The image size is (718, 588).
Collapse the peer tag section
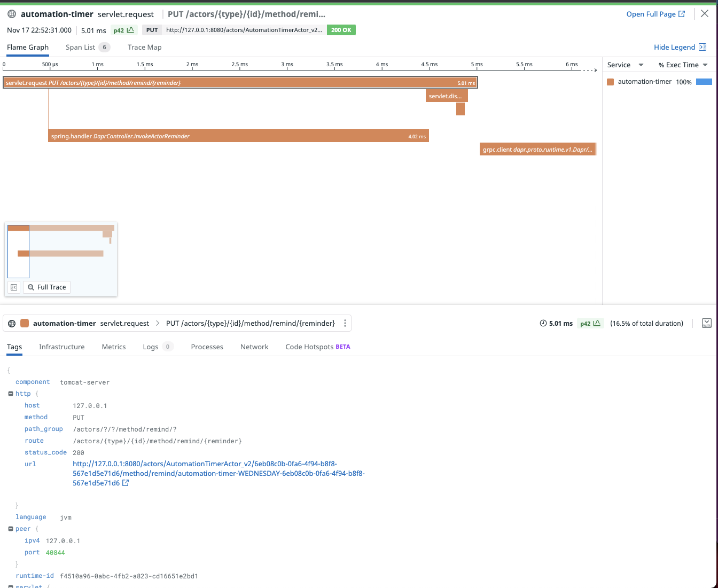pyautogui.click(x=10, y=529)
